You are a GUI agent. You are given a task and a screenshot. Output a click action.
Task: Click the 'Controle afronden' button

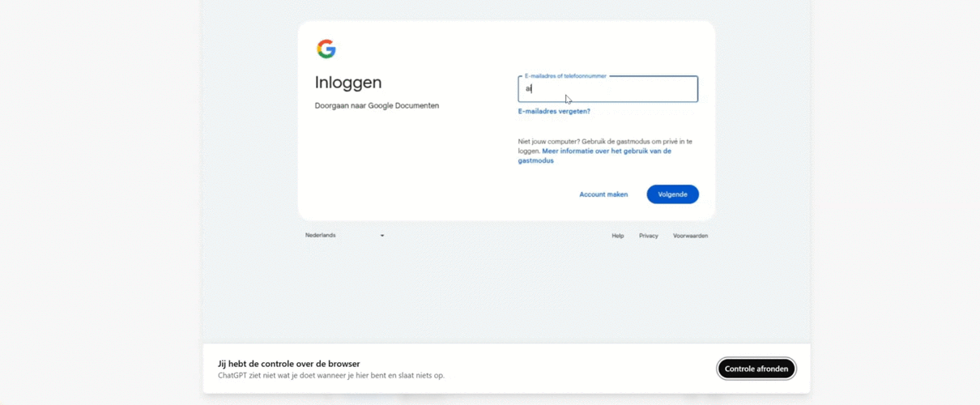click(x=756, y=369)
